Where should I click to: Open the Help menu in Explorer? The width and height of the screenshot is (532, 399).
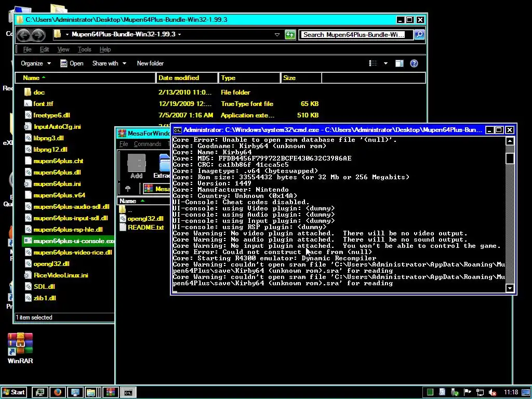(105, 49)
